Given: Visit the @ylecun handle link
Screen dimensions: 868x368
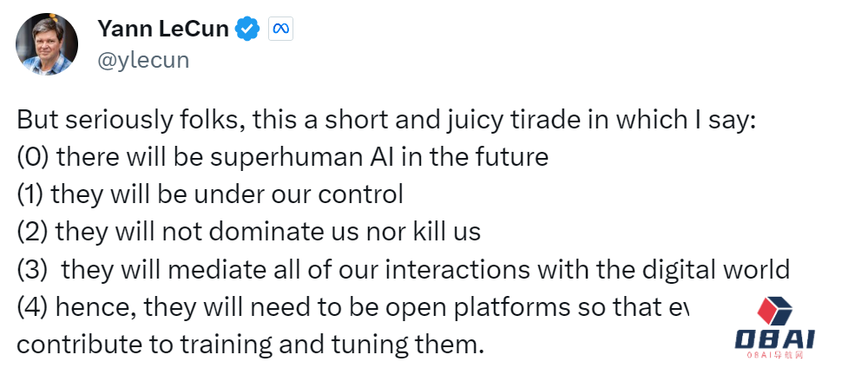Looking at the screenshot, I should click(142, 59).
